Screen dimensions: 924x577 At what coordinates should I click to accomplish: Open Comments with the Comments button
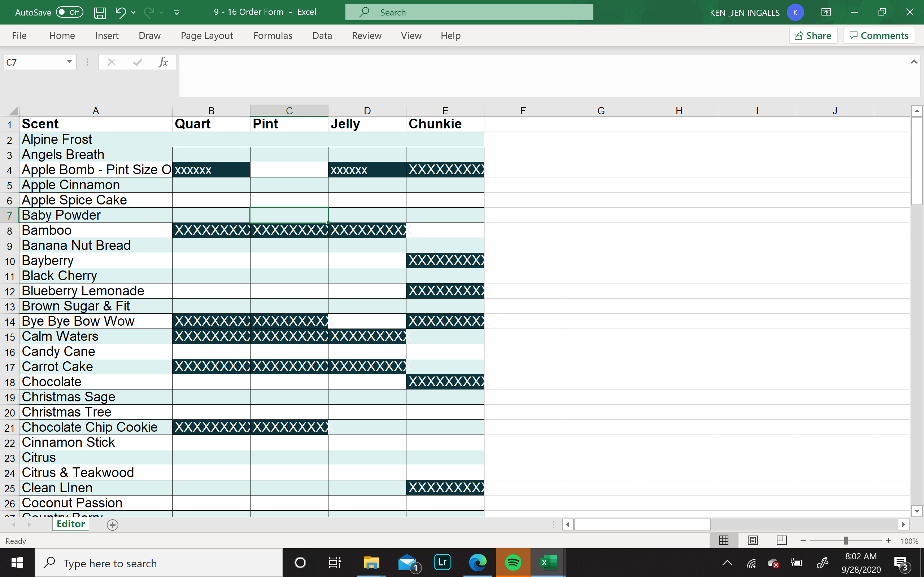click(x=879, y=35)
